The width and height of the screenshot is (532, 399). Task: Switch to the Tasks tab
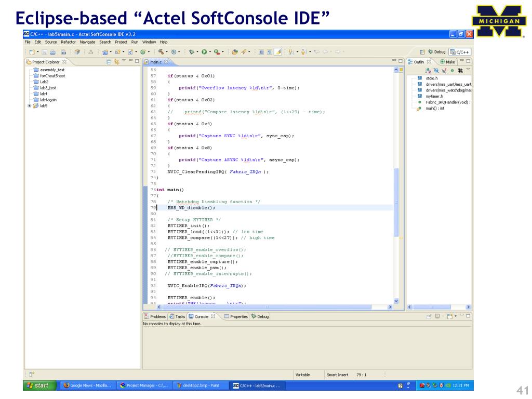(x=177, y=316)
